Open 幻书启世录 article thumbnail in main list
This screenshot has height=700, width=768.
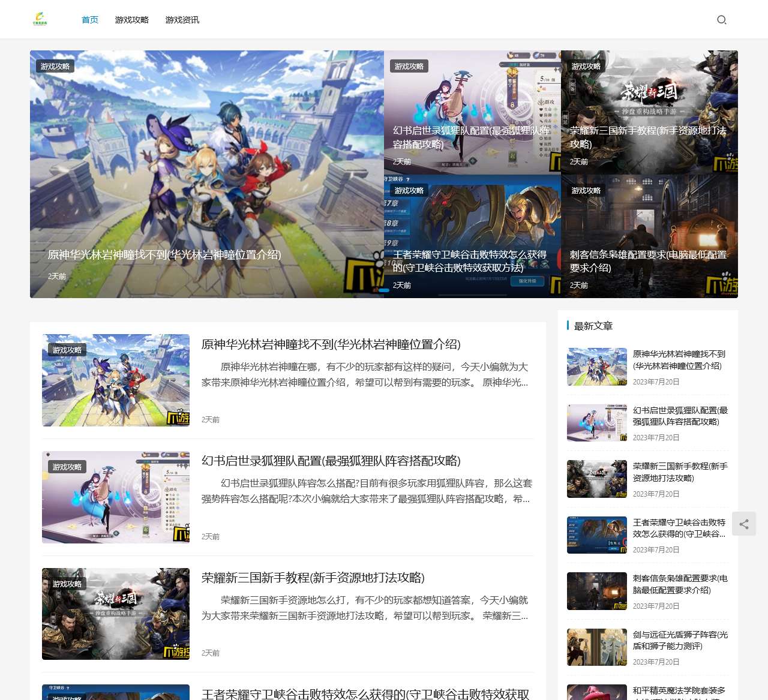tap(116, 497)
